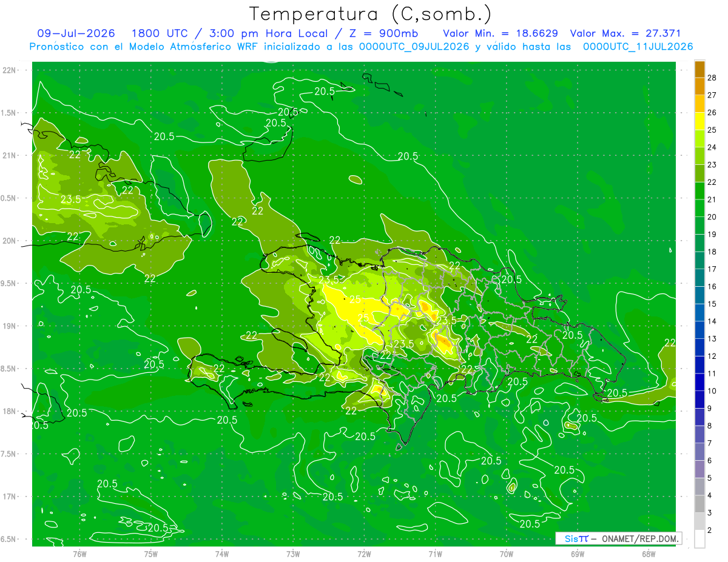Pick the purple swatch between 5 and 6
Viewport: 728px width, 562px height.
tap(699, 469)
